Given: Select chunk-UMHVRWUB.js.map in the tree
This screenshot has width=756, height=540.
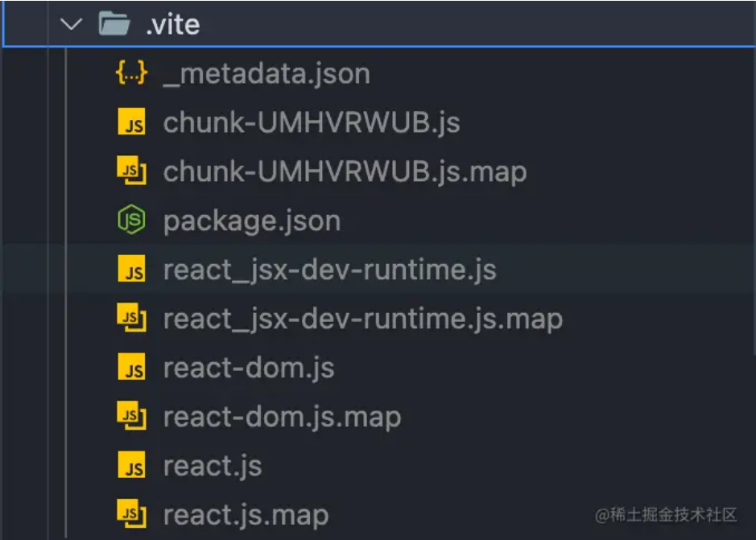Looking at the screenshot, I should [345, 172].
